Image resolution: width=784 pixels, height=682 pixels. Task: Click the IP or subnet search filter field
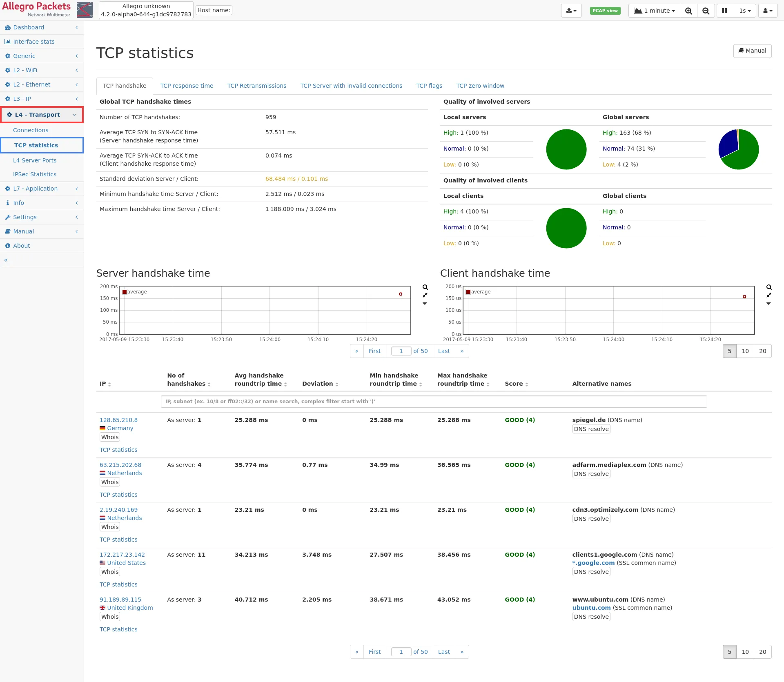point(434,402)
